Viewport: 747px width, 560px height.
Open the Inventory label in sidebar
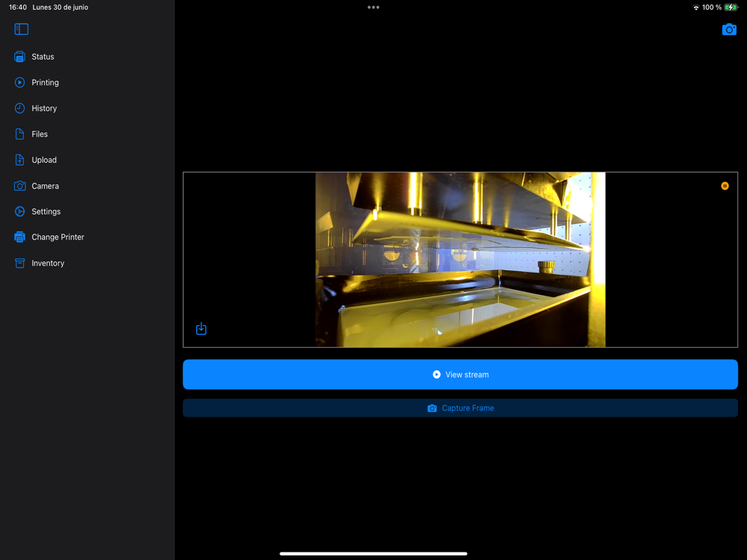pos(48,263)
